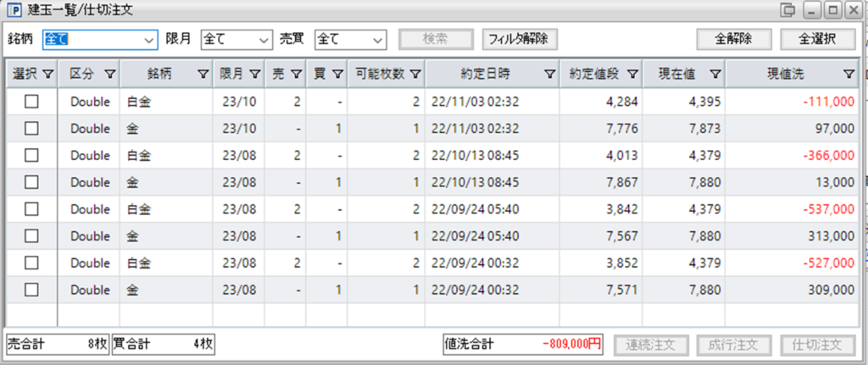Open the 可能枚数 column filter icon
The width and height of the screenshot is (868, 365).
point(415,75)
